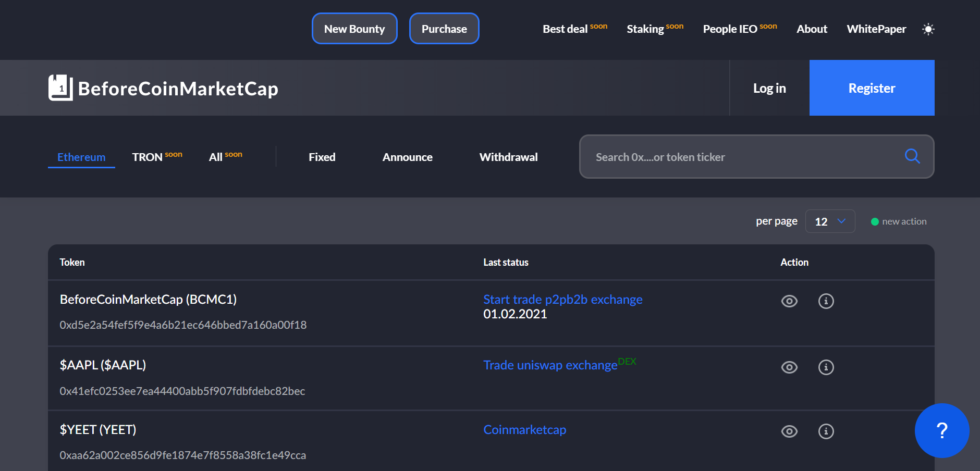The width and height of the screenshot is (980, 471).
Task: Open the Staking menu item
Action: pos(655,29)
